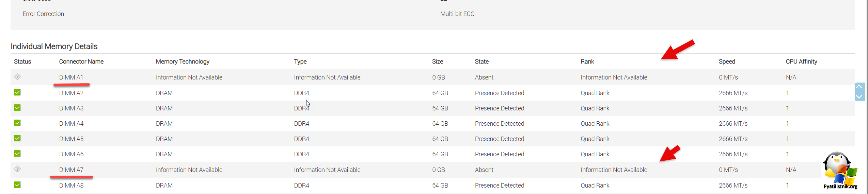Click the Multi-bit ECC error correction value

point(457,14)
